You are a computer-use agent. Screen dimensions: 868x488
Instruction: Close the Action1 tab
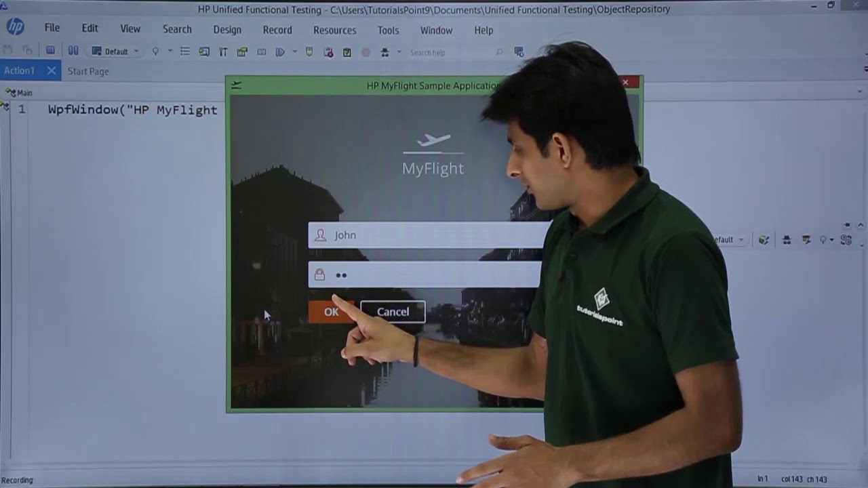point(52,70)
